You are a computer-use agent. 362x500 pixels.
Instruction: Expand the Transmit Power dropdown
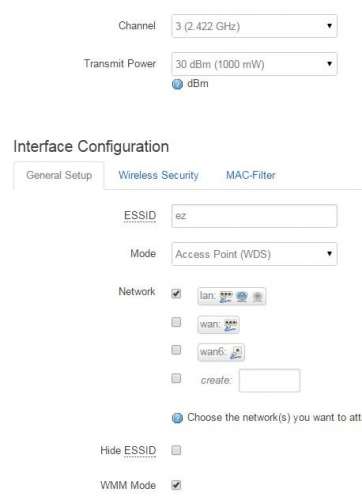tap(254, 64)
